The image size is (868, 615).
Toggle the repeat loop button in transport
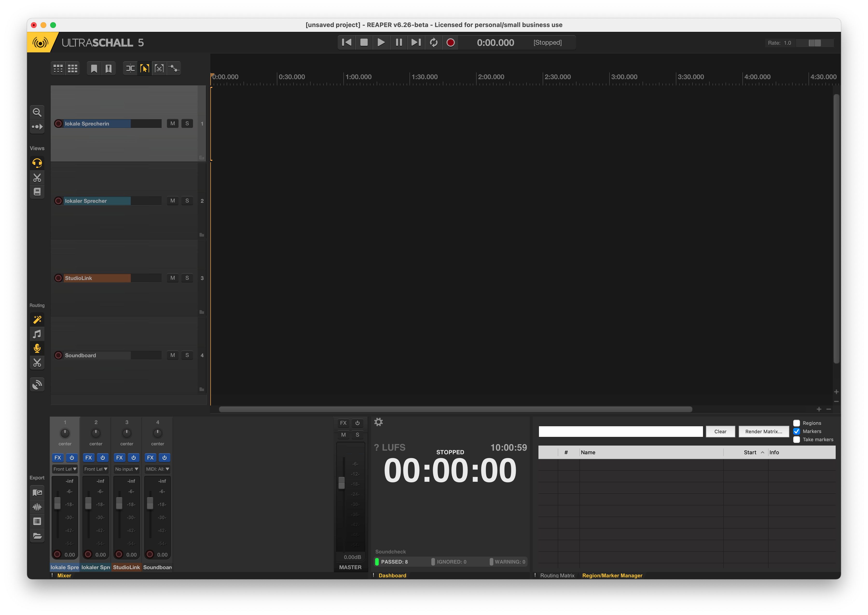pos(434,42)
